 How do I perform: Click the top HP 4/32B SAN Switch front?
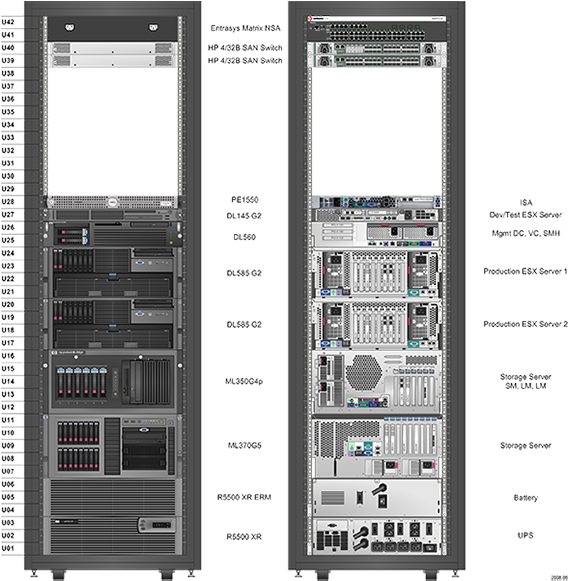[x=113, y=49]
